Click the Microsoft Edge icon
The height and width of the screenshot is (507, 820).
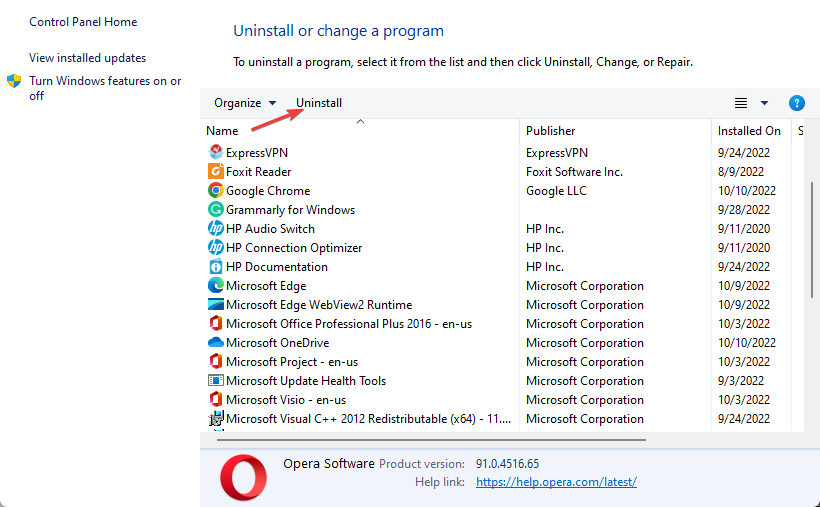click(x=215, y=286)
